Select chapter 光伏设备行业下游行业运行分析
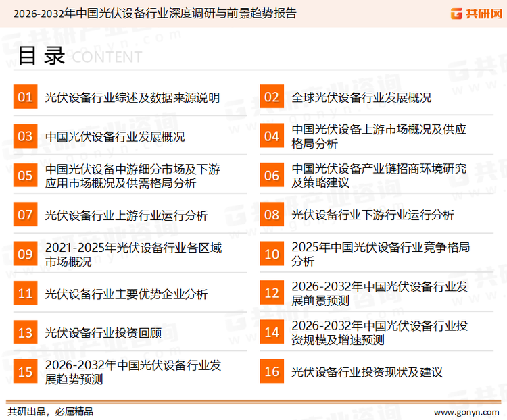Screen dimensions: 507x420 coord(372,215)
